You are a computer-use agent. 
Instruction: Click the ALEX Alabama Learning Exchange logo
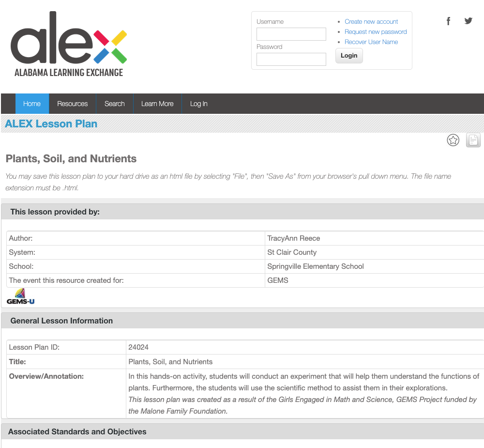click(68, 45)
